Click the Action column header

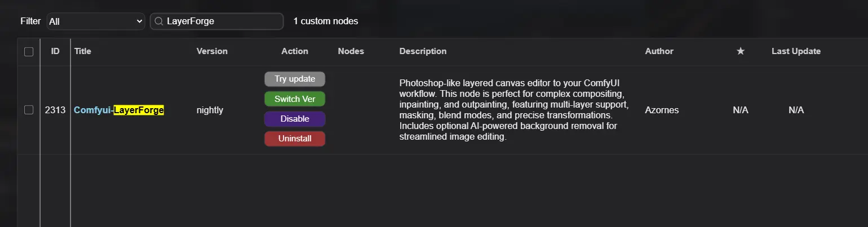[x=295, y=51]
